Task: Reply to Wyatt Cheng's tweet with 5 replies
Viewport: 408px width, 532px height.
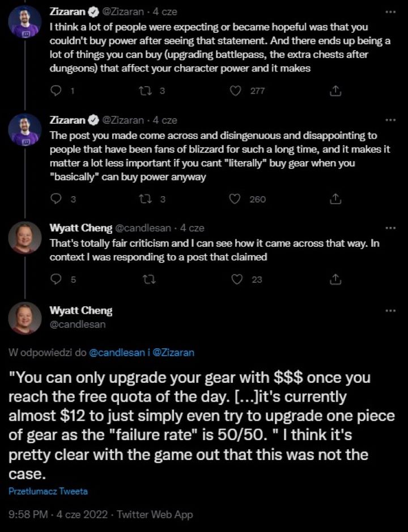Action: tap(56, 278)
